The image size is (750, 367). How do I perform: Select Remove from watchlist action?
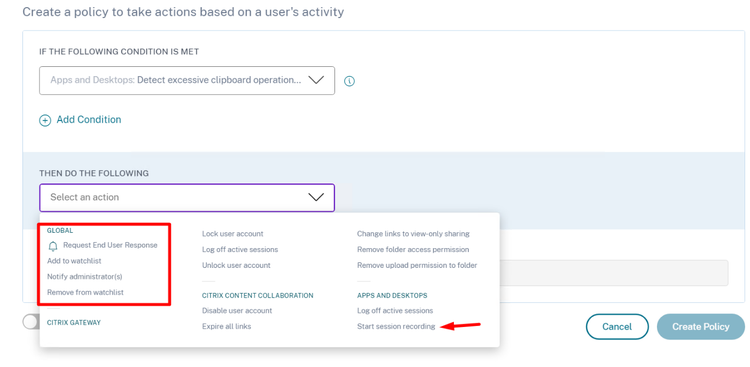(x=85, y=292)
